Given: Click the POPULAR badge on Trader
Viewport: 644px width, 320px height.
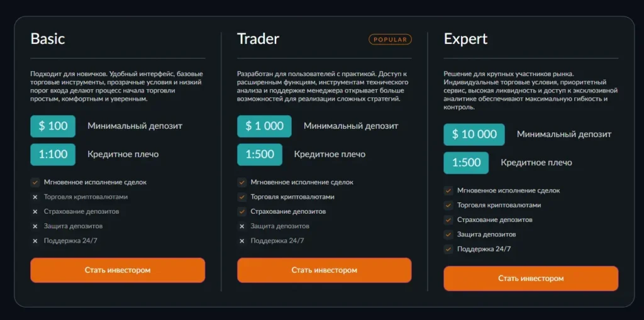Looking at the screenshot, I should [x=390, y=40].
